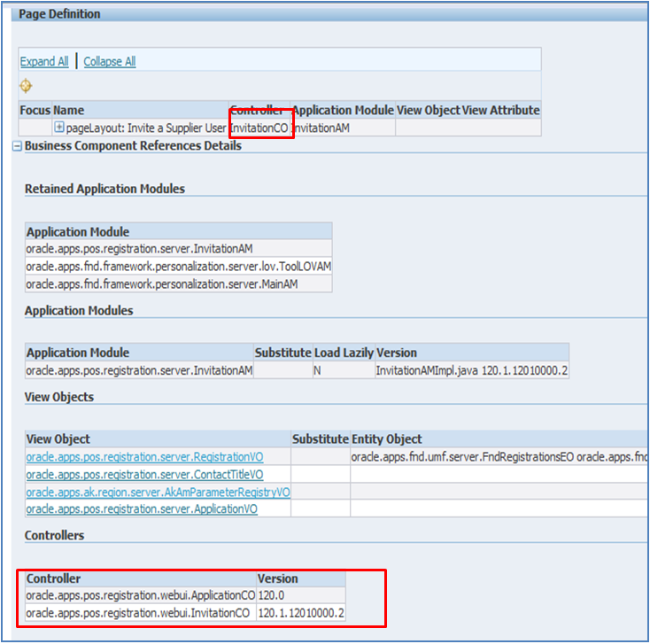Viewport: 650px width, 644px height.
Task: Click the Controllers section heading
Action: click(54, 535)
